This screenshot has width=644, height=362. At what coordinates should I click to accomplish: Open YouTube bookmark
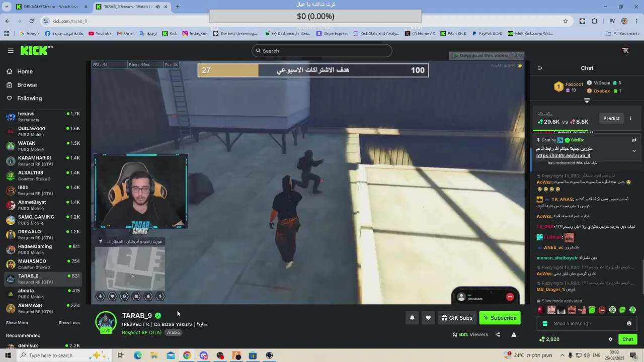tap(100, 34)
